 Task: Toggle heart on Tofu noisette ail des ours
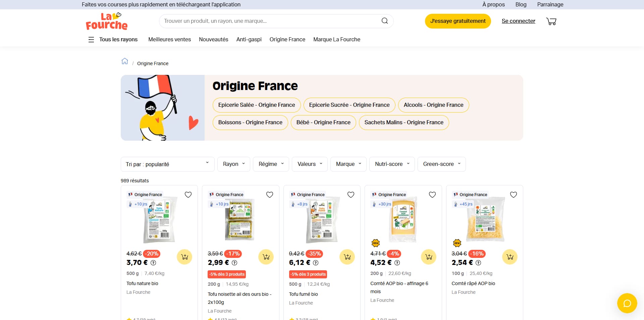pos(270,195)
